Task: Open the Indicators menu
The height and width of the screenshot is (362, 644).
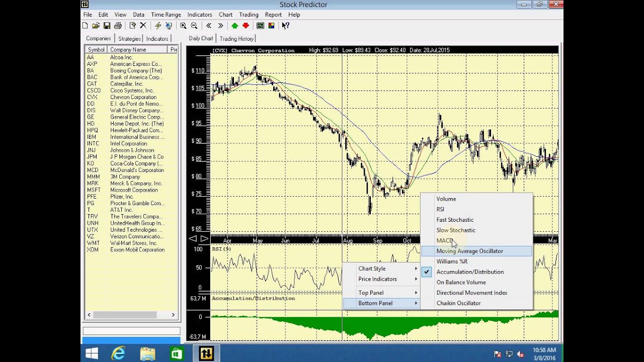Action: (200, 15)
